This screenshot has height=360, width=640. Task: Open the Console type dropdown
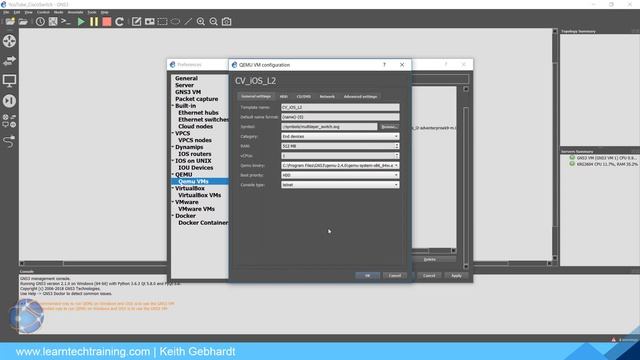340,185
